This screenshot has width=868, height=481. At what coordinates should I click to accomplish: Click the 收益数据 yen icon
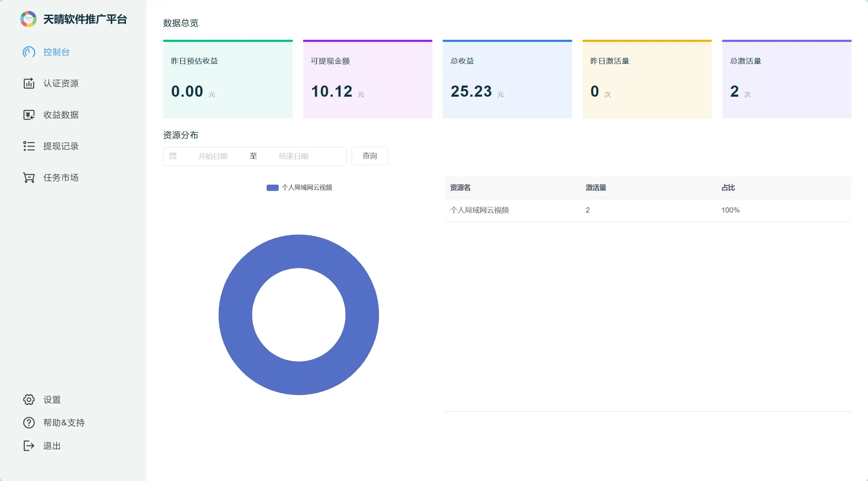[29, 115]
